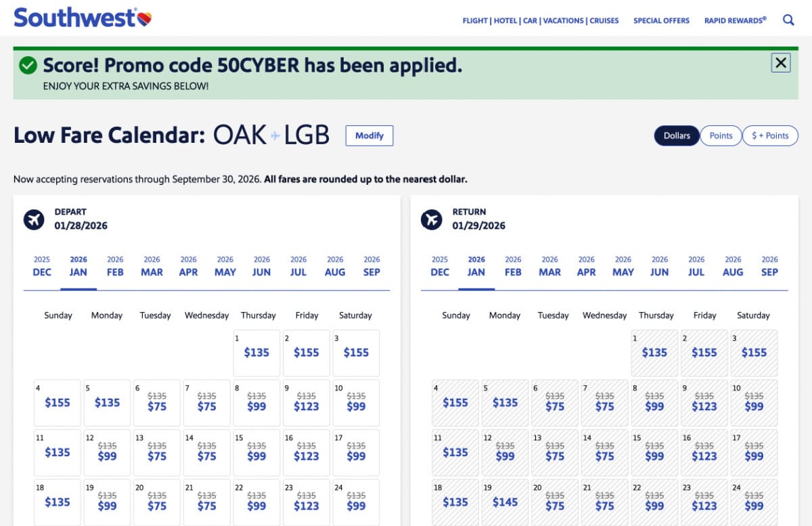
Task: Click the return airplane icon
Action: pyautogui.click(x=431, y=219)
